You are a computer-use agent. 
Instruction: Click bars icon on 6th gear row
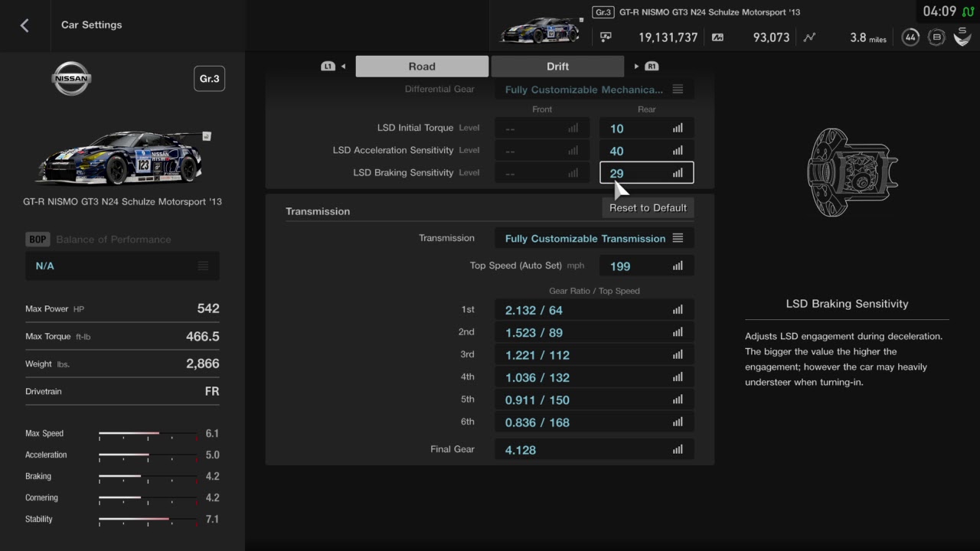coord(678,422)
